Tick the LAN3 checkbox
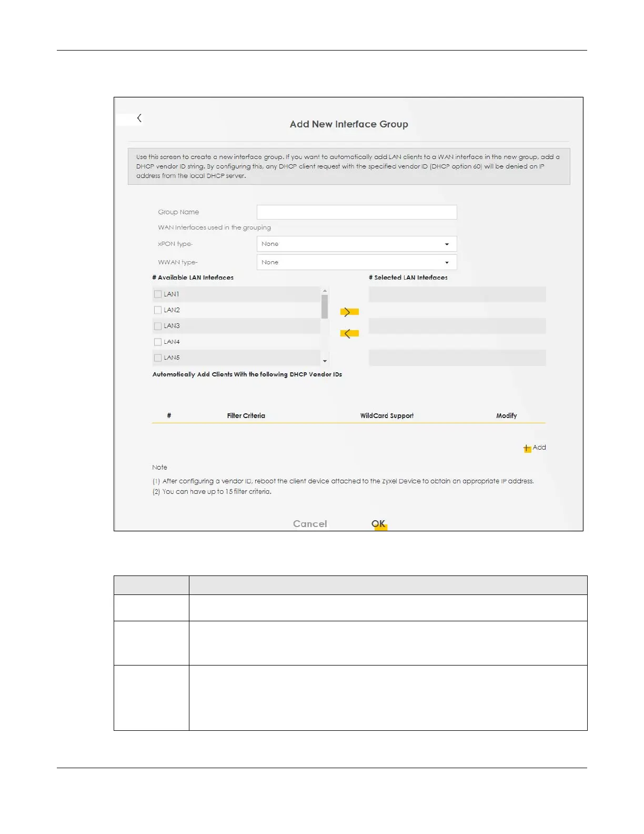Screen dimensions: 644x834 click(157, 326)
